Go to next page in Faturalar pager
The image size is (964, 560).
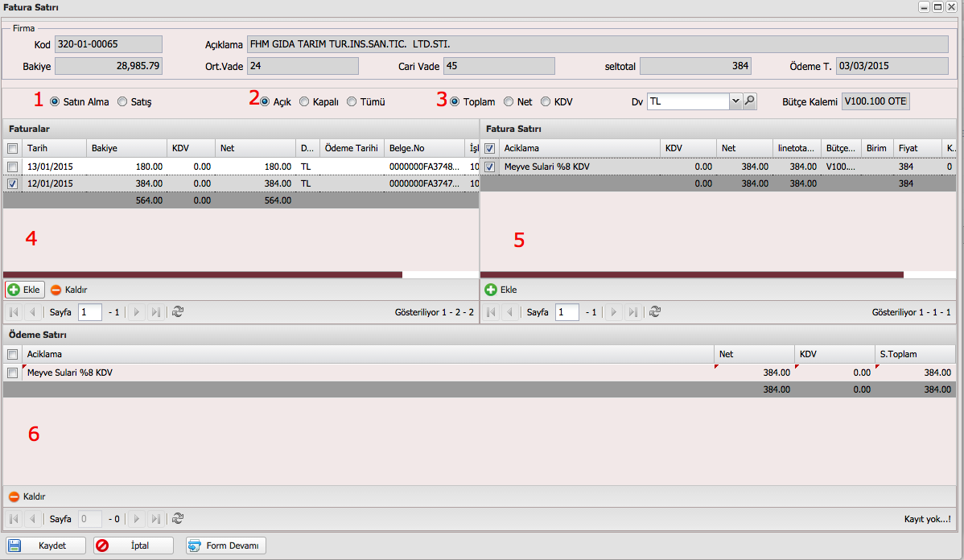137,312
